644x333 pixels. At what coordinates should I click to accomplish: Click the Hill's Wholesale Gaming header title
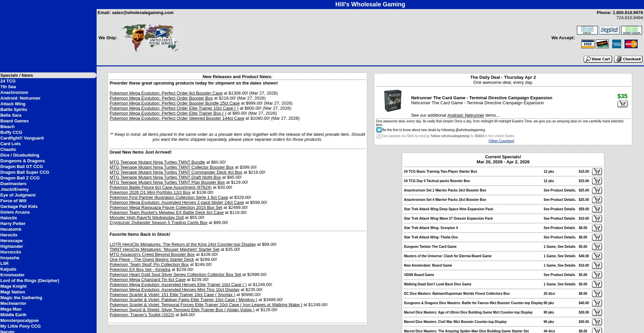(370, 4)
